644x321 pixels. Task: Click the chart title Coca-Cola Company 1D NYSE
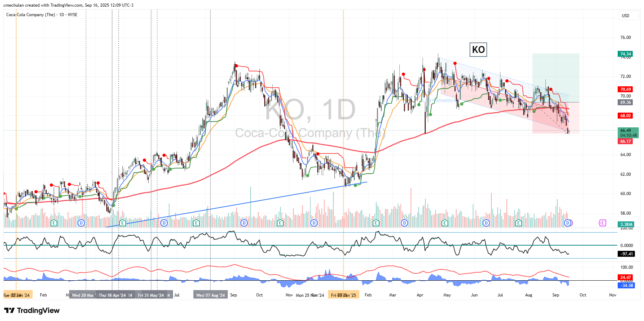click(x=42, y=15)
